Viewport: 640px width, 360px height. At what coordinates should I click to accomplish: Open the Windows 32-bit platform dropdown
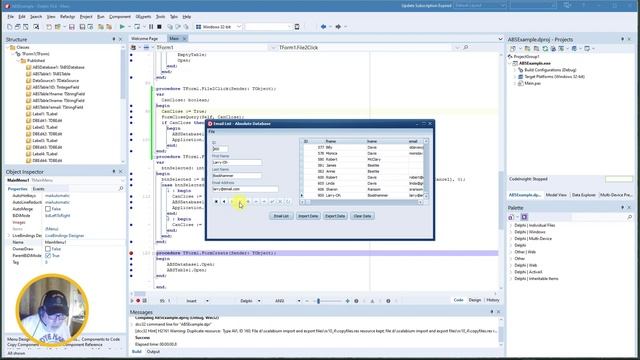coord(239,27)
